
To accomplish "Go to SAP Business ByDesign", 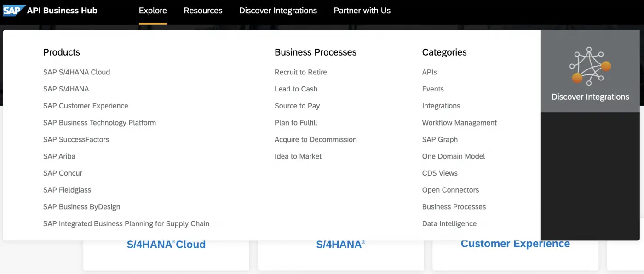I will point(81,207).
